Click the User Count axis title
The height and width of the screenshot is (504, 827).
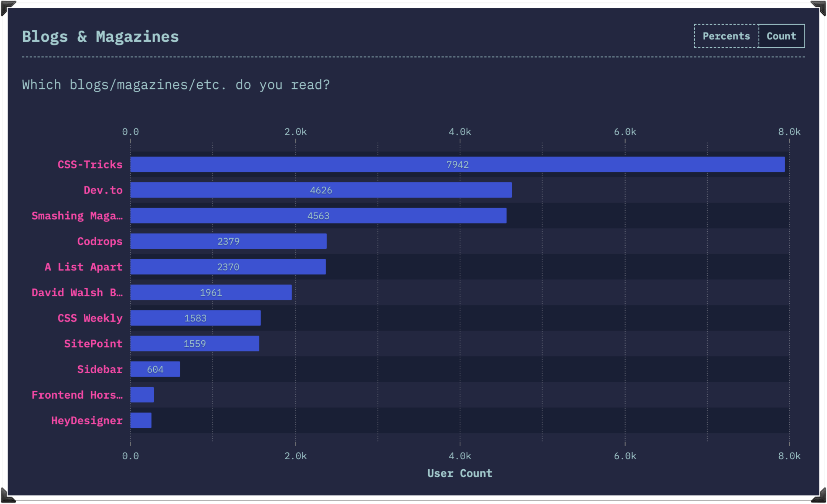click(460, 473)
